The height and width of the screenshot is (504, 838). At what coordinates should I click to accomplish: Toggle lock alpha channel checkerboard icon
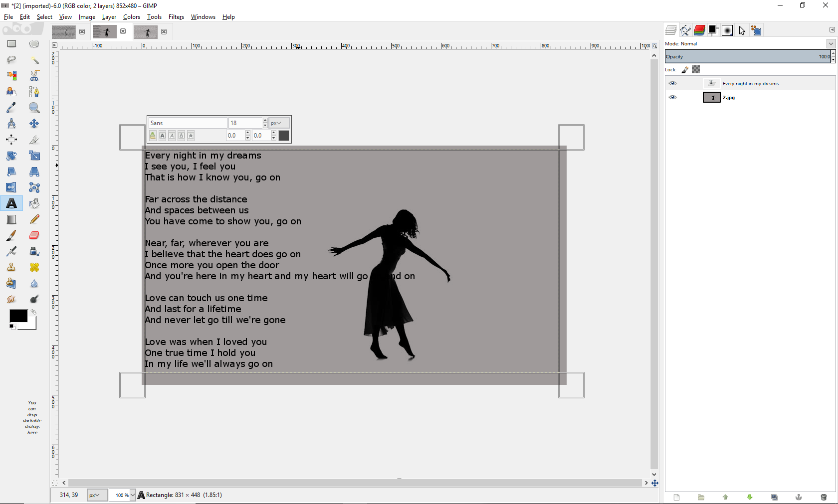(696, 69)
